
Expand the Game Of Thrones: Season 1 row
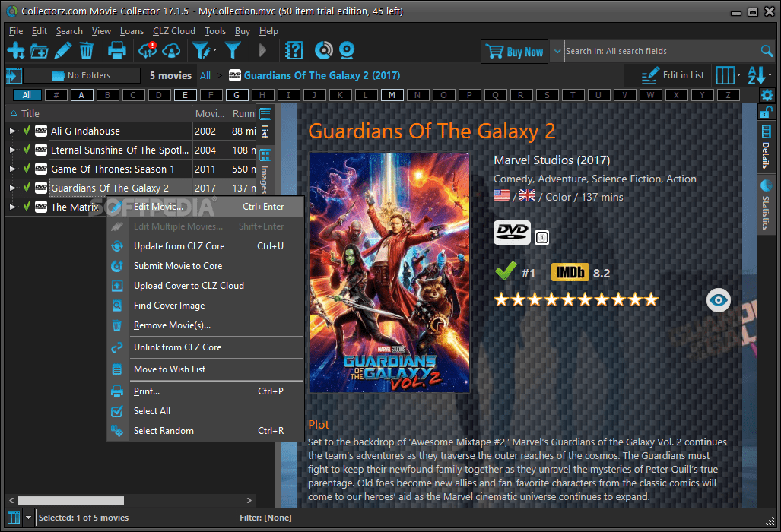click(12, 169)
